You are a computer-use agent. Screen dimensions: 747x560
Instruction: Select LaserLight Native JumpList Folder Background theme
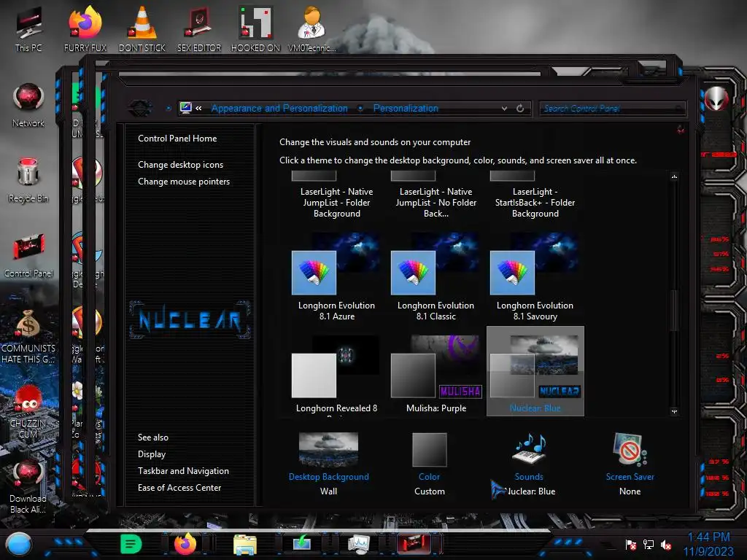(337, 195)
